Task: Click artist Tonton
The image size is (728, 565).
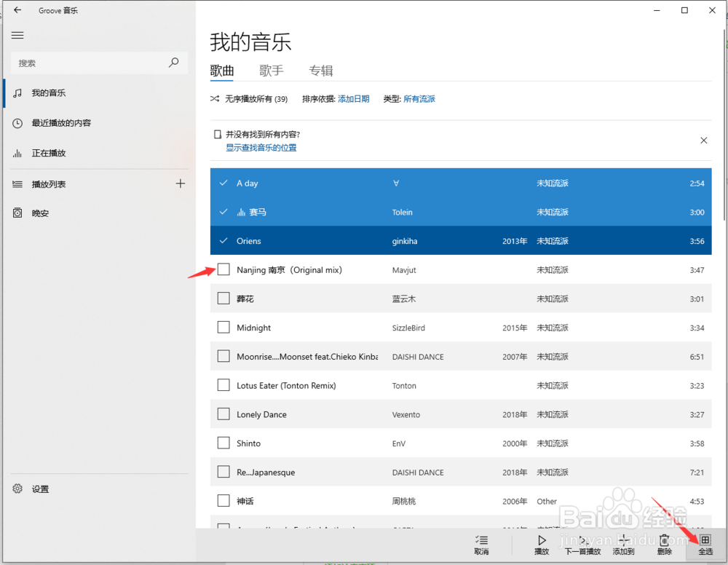Action: click(404, 386)
